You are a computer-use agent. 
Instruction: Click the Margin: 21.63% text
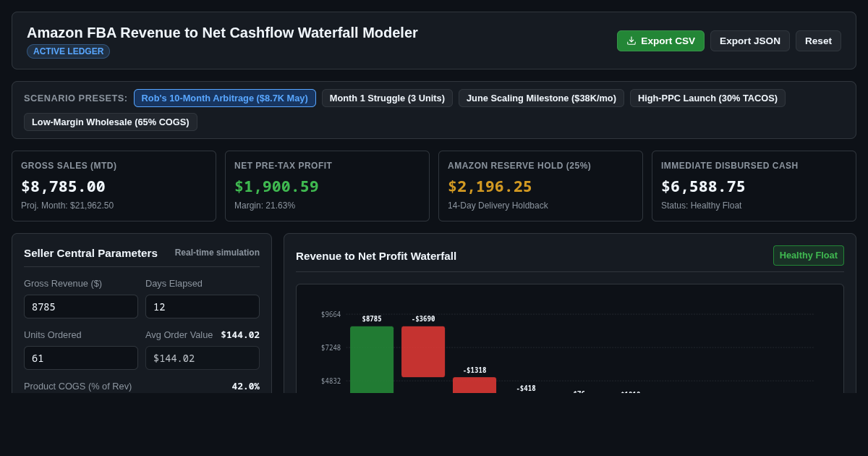click(x=265, y=206)
